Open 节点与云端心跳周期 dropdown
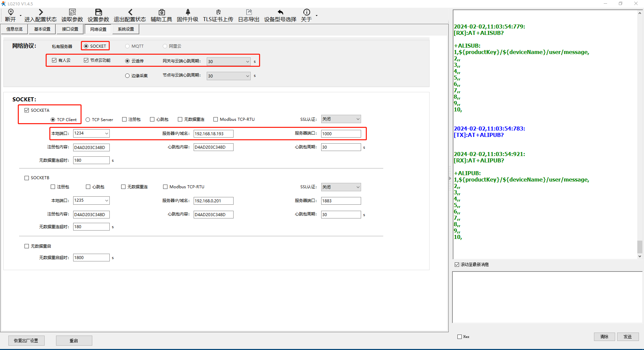This screenshot has height=350, width=644. coord(229,76)
